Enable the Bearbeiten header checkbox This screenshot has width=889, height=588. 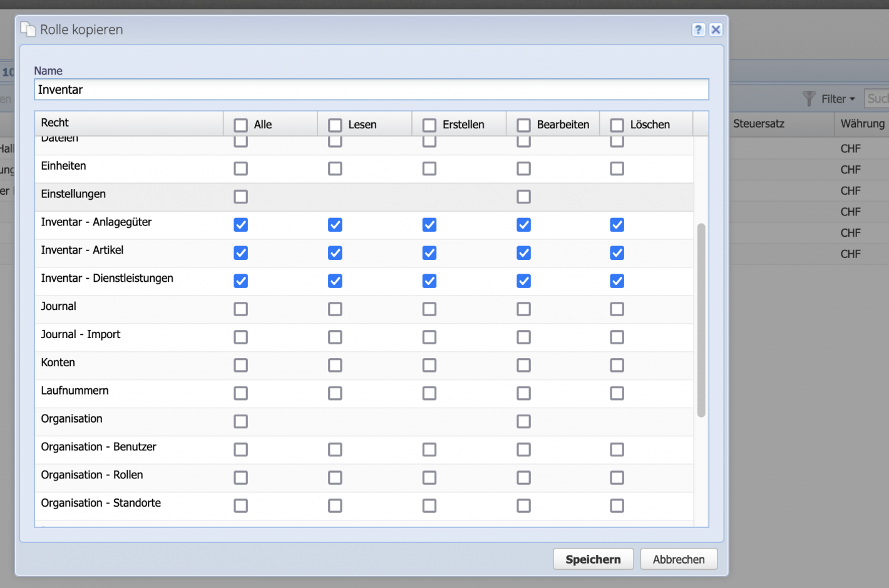523,125
